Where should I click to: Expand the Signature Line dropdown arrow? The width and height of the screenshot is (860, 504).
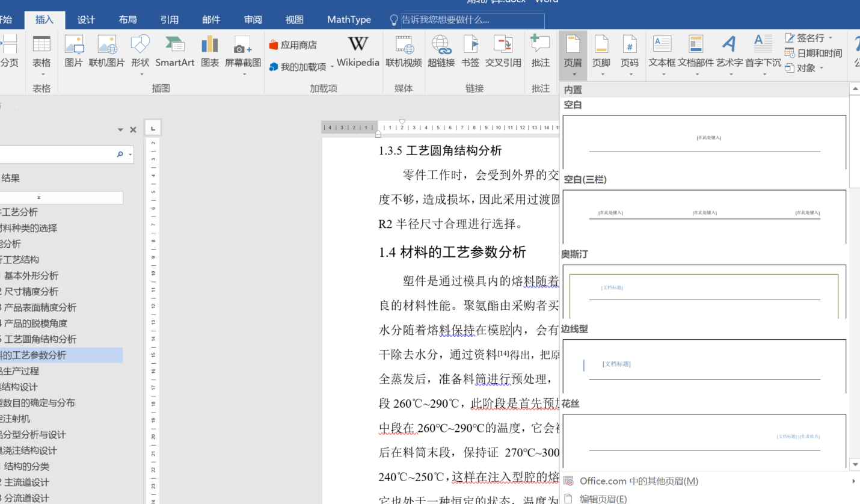831,38
